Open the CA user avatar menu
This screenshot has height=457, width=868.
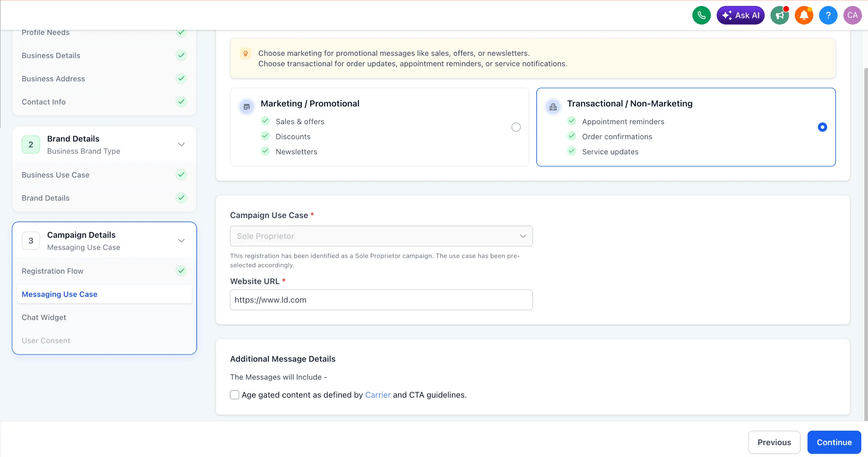(853, 15)
